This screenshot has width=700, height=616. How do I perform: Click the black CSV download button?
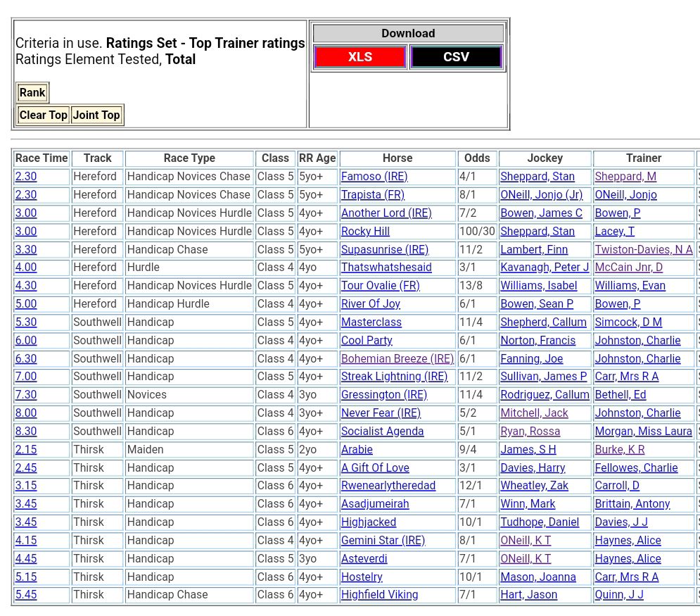[x=456, y=57]
